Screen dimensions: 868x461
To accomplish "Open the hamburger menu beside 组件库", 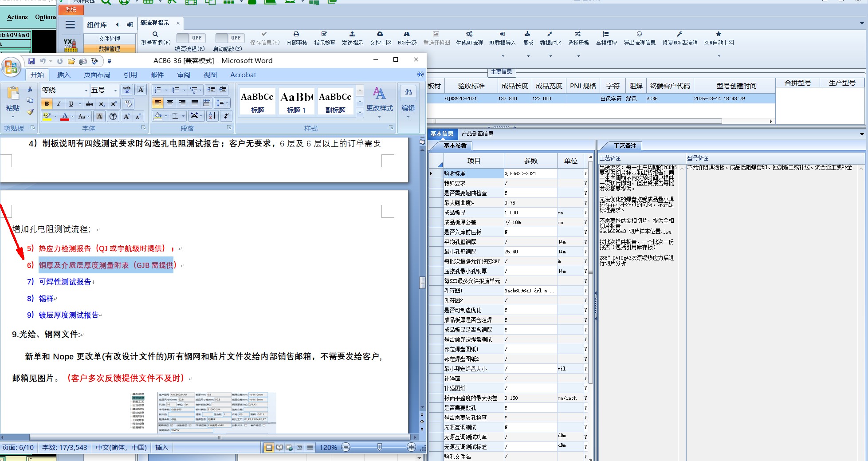I will point(70,25).
